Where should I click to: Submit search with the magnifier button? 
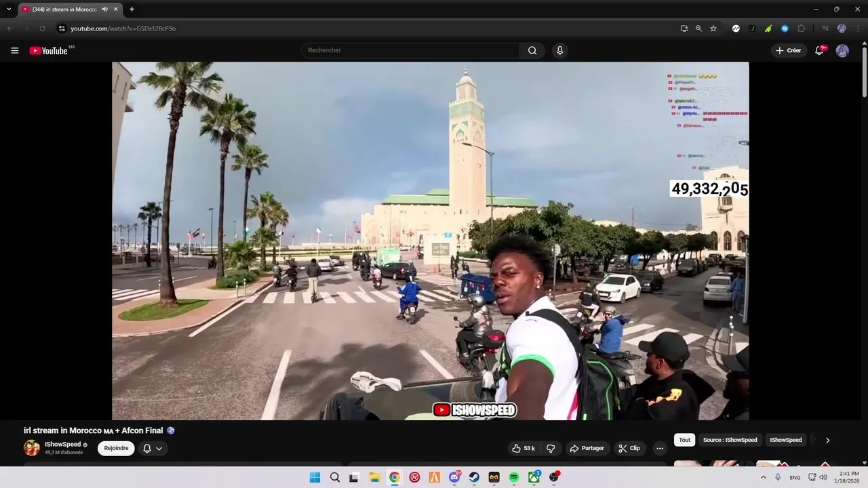pyautogui.click(x=532, y=50)
